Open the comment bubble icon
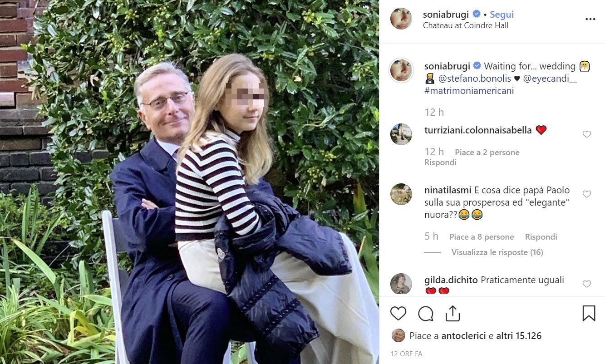605x364 pixels. click(425, 314)
